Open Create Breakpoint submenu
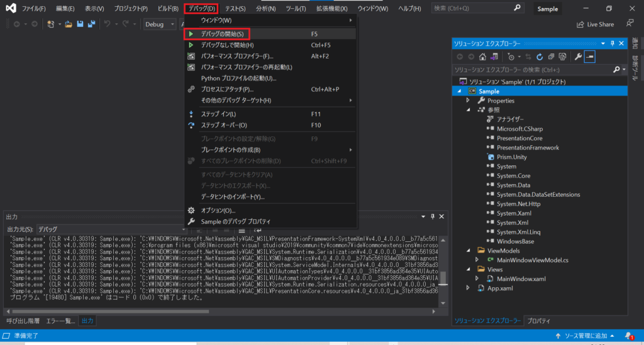 pyautogui.click(x=270, y=150)
